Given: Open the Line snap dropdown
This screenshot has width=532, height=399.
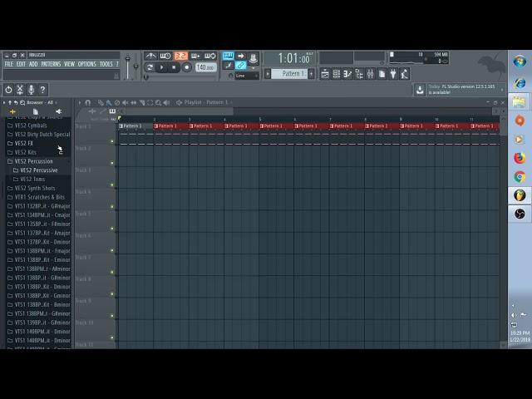Looking at the screenshot, I should tap(247, 76).
